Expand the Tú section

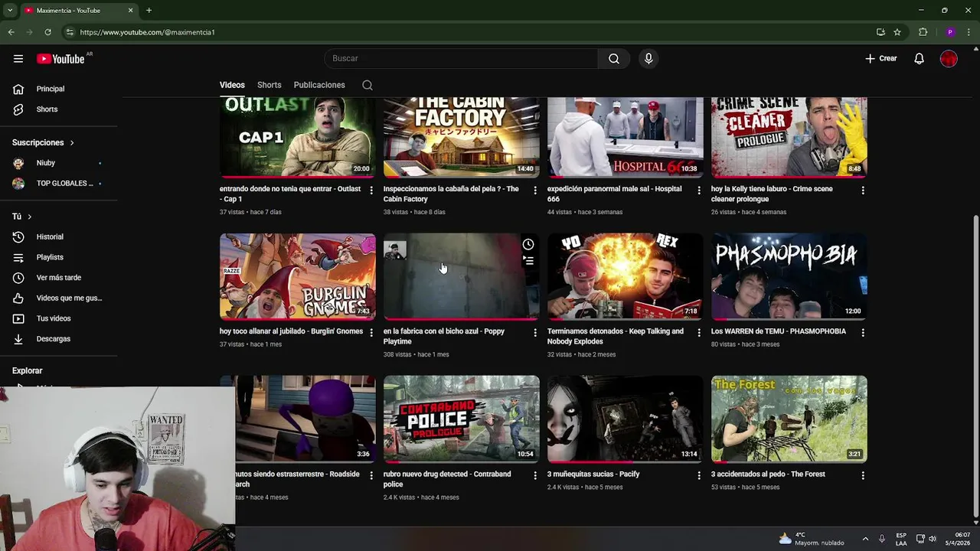click(x=22, y=217)
